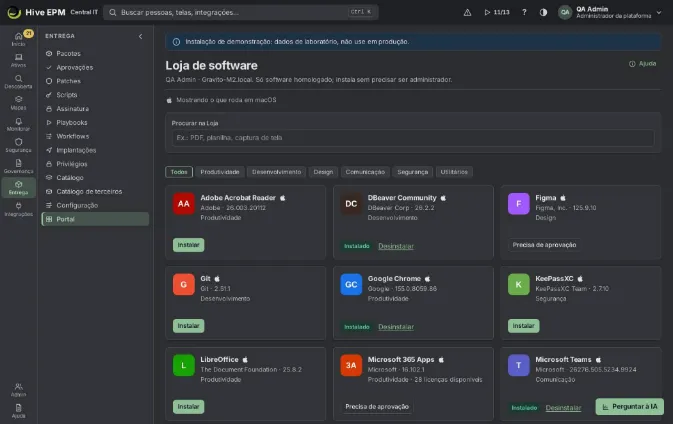Open Assinatura in Entrega menu
The width and height of the screenshot is (673, 424).
point(95,109)
